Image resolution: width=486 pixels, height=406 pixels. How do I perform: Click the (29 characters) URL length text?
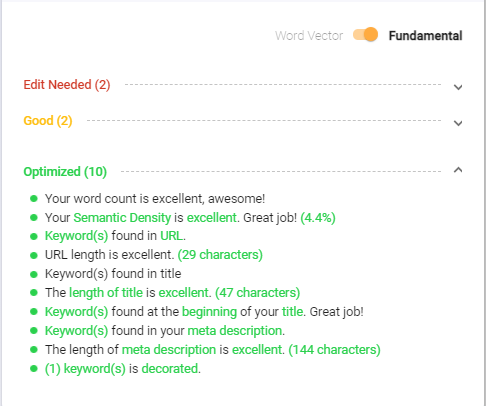[220, 255]
